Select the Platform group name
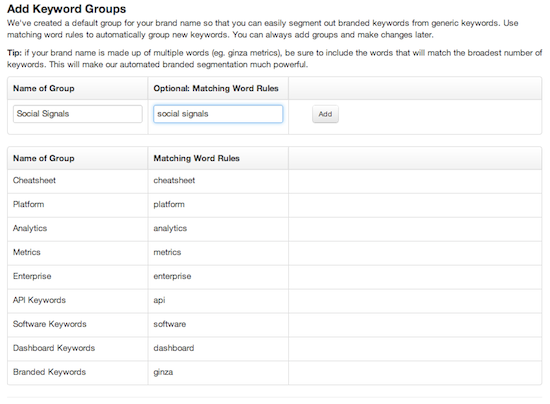The height and width of the screenshot is (404, 550). (28, 204)
